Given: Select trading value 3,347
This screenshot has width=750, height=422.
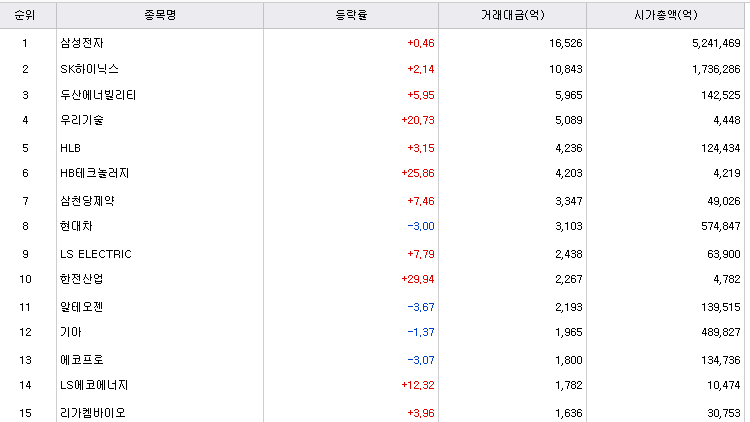Looking at the screenshot, I should 569,201.
